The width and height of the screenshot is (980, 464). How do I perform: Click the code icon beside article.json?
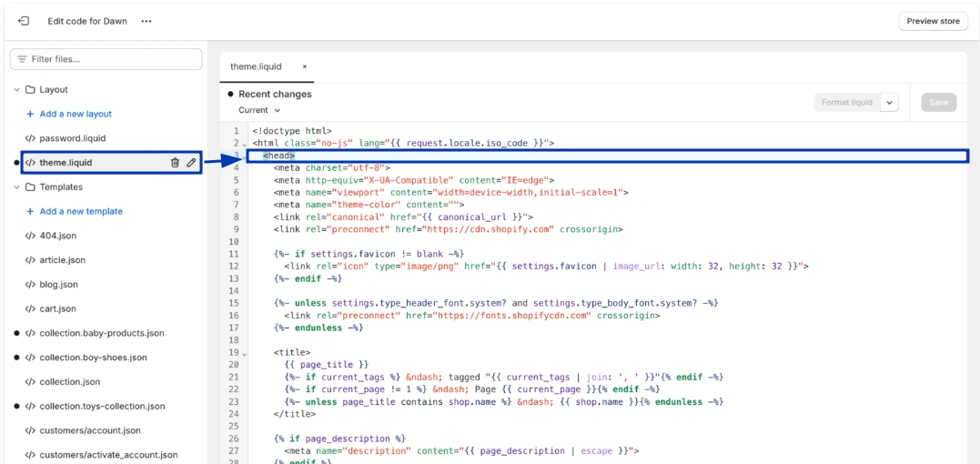coord(30,260)
